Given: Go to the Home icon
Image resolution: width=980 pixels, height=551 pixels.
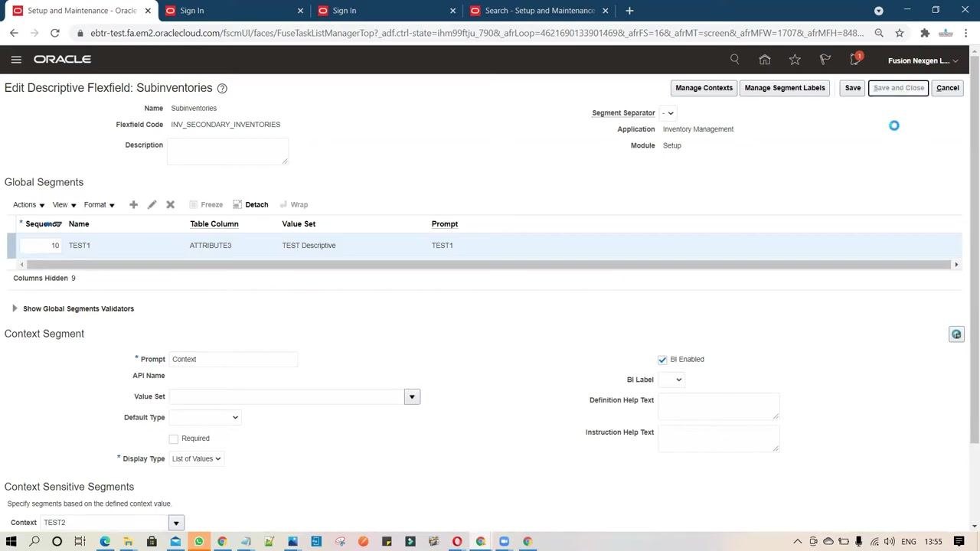Looking at the screenshot, I should tap(765, 60).
